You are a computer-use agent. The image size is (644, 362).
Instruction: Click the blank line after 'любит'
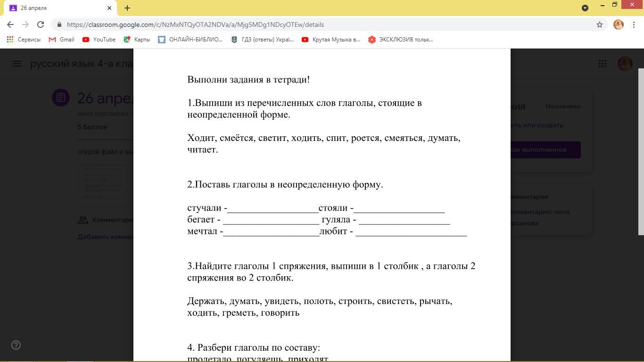411,231
